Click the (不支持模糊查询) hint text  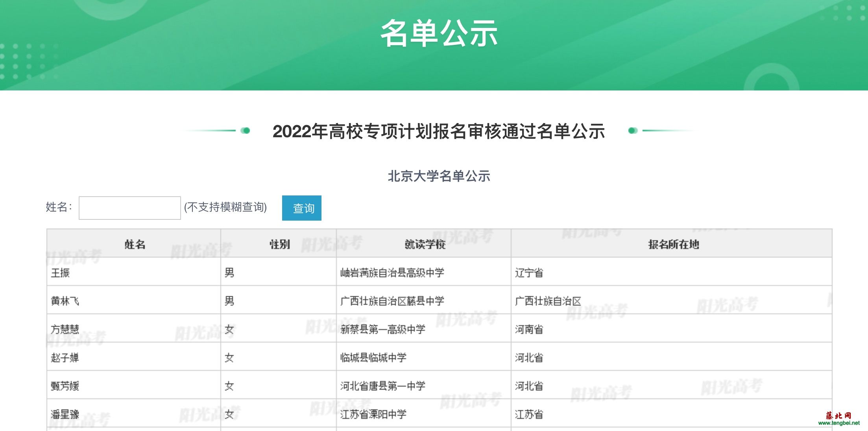coord(225,207)
